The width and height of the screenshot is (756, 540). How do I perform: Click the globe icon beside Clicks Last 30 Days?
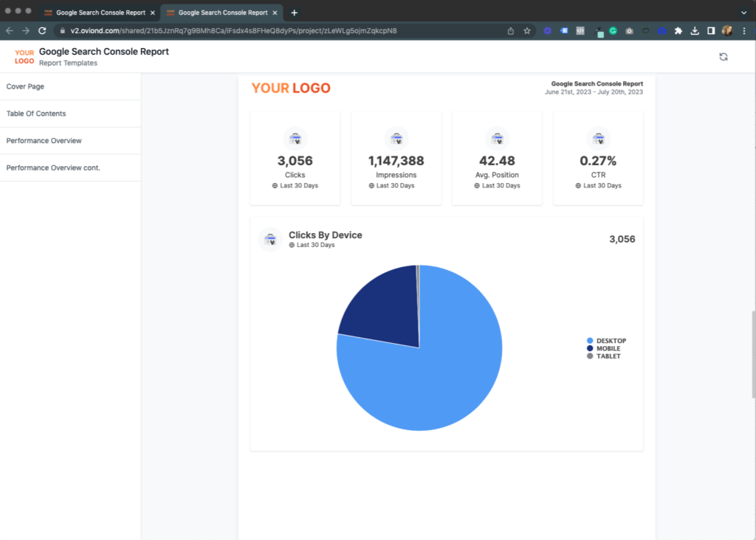click(275, 186)
